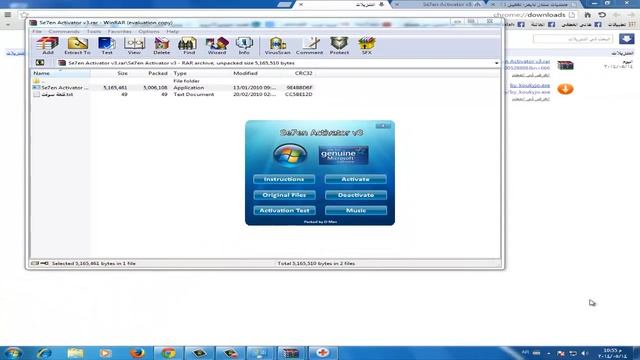Open the Options menu
The width and height of the screenshot is (640, 360).
point(149,31)
